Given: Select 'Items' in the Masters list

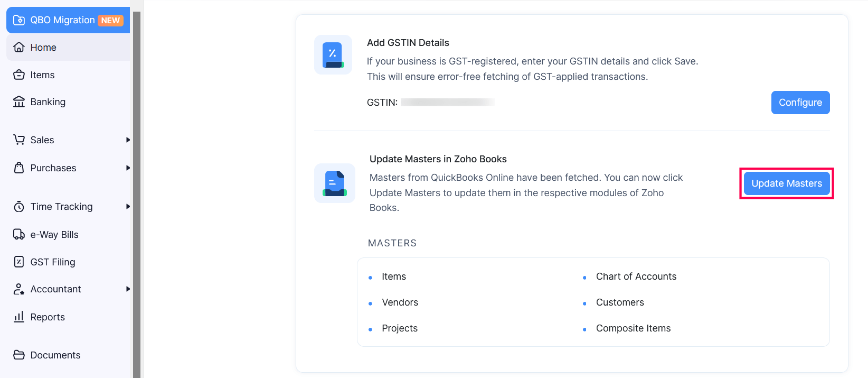Looking at the screenshot, I should coord(394,276).
